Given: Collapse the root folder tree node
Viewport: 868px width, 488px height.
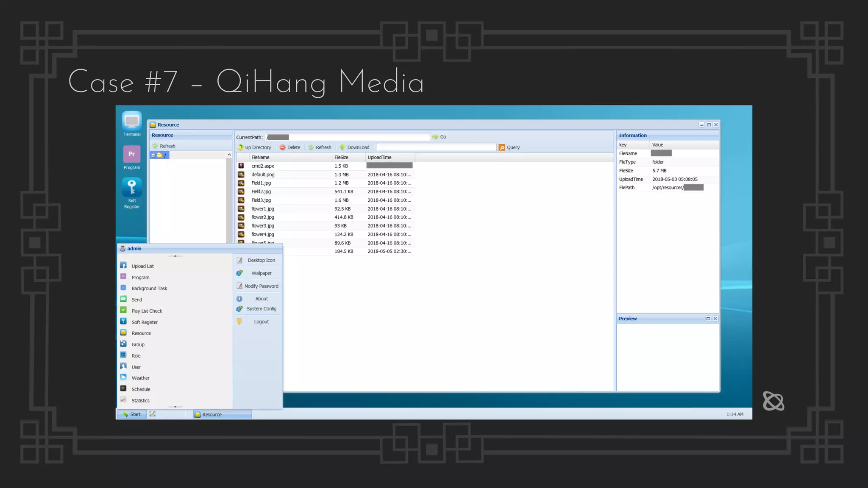Looking at the screenshot, I should (153, 155).
